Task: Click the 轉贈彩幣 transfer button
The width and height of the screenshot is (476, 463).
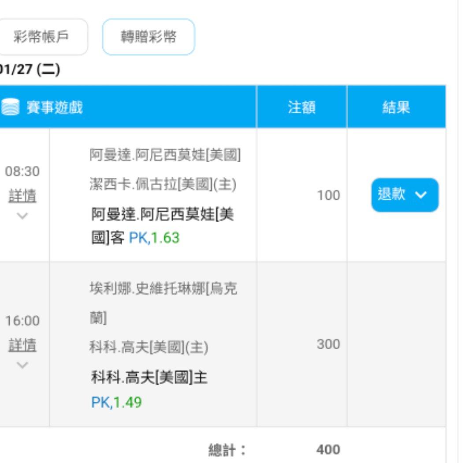Action: [149, 37]
